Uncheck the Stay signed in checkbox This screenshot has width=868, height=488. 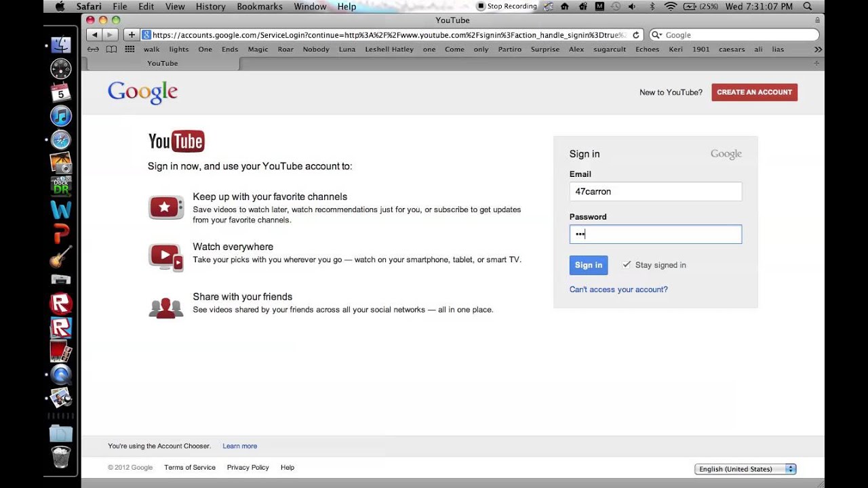coord(627,265)
